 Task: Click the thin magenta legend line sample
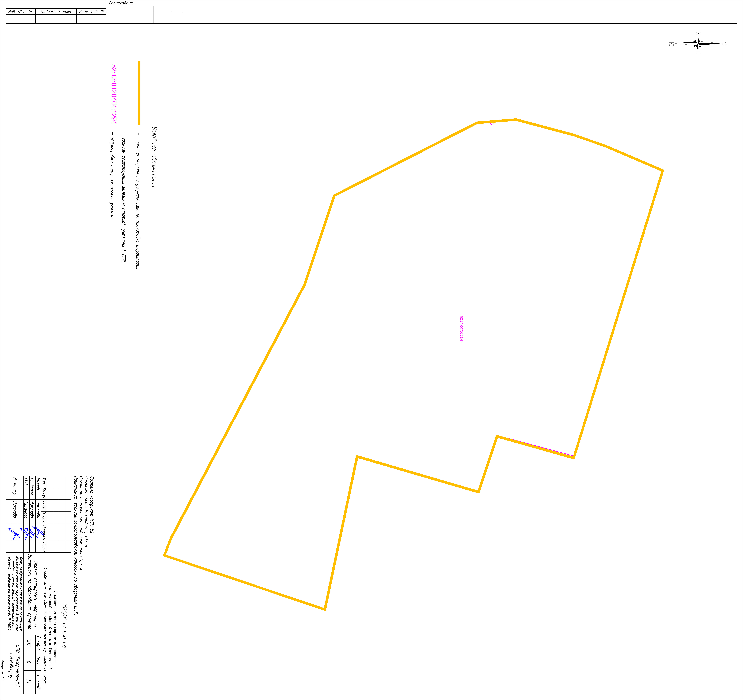pyautogui.click(x=125, y=93)
